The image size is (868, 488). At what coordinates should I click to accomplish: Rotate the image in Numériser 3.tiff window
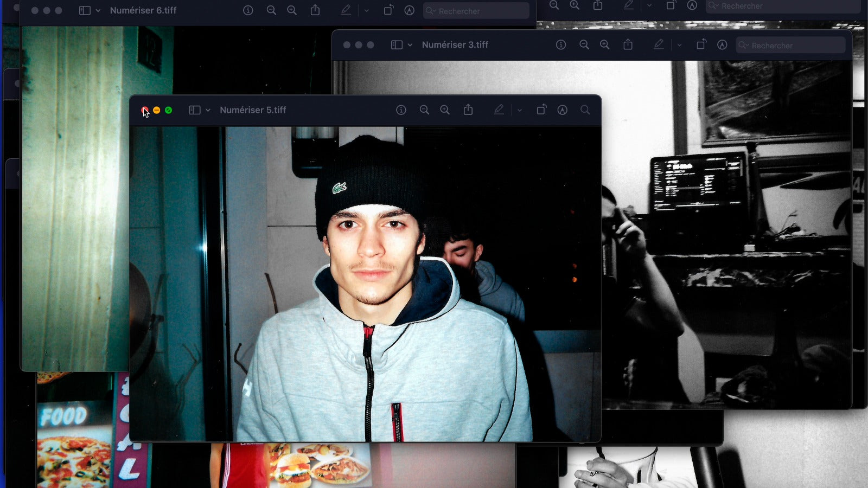(x=701, y=45)
